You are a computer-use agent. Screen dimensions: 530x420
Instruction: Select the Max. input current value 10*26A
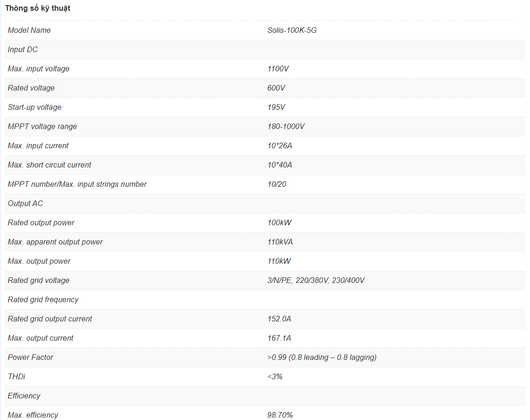tap(280, 146)
